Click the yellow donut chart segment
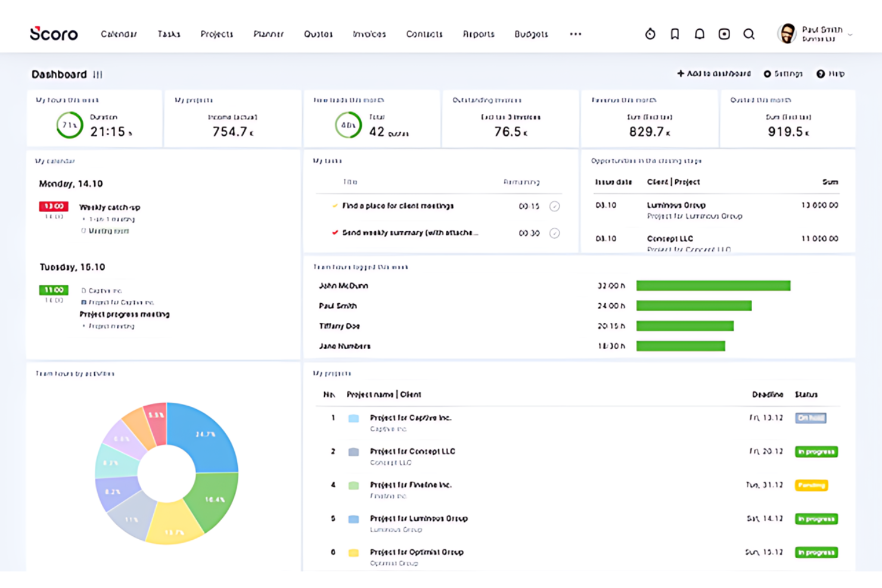The width and height of the screenshot is (882, 588). pyautogui.click(x=173, y=524)
